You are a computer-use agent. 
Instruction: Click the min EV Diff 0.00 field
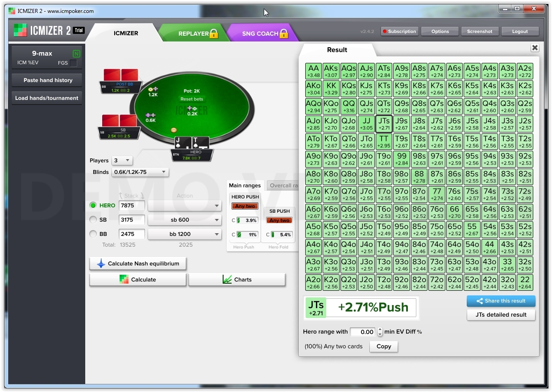[x=363, y=332]
